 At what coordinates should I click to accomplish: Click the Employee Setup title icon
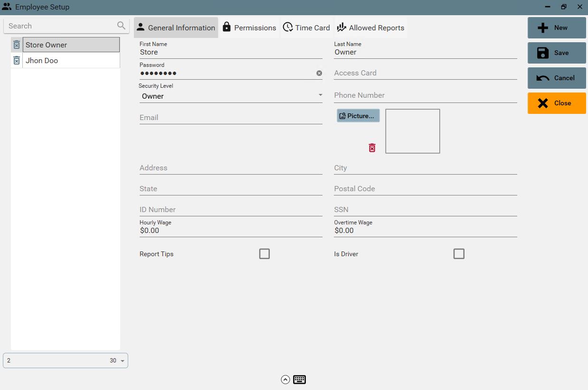tap(7, 7)
